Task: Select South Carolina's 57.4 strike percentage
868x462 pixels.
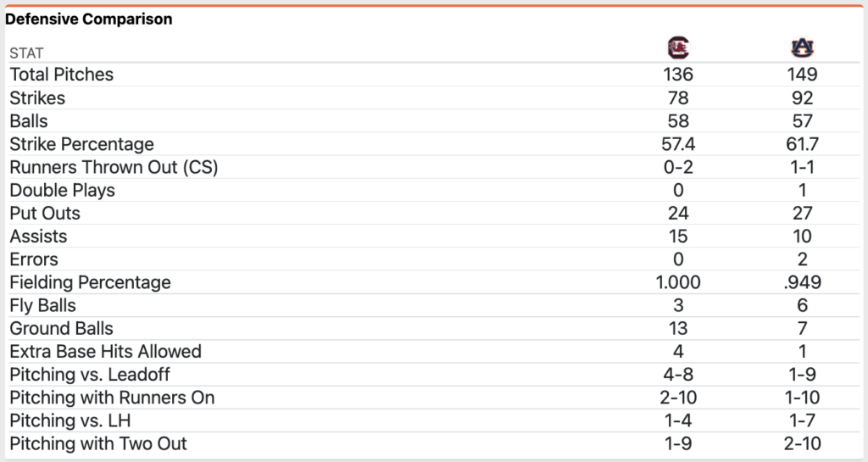Action: (677, 144)
